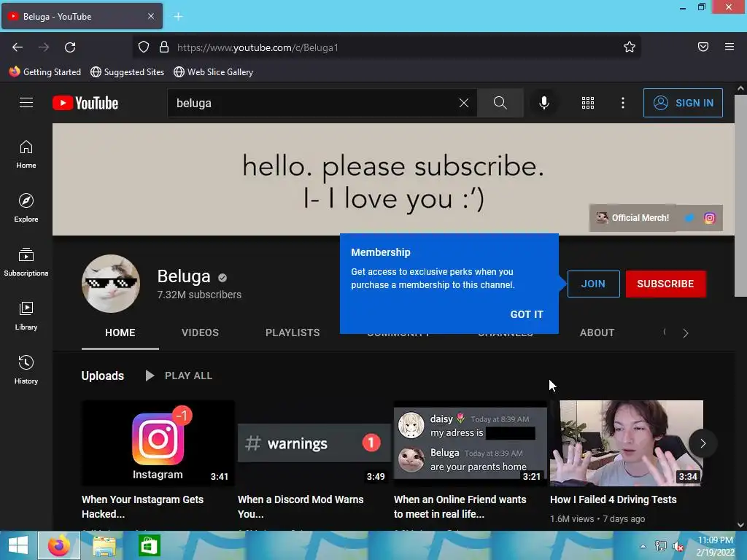Open the YouTube guide hamburger menu

point(26,103)
